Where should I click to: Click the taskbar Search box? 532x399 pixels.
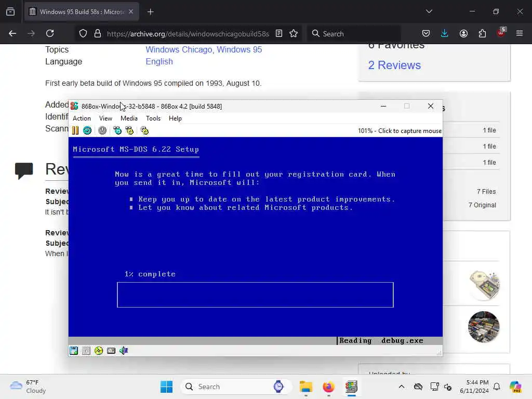236,387
